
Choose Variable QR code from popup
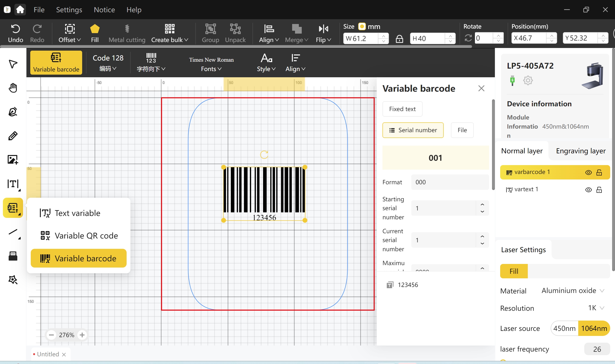(x=78, y=235)
